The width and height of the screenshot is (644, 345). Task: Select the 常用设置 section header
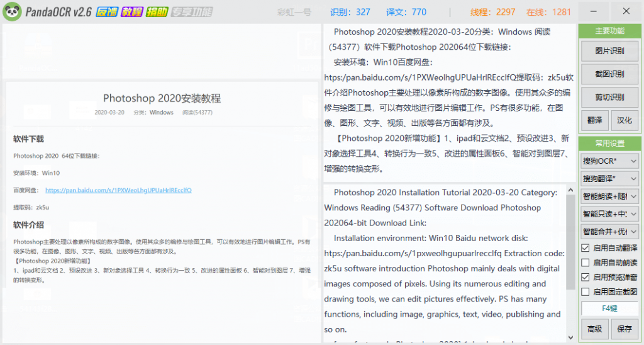[x=609, y=144]
